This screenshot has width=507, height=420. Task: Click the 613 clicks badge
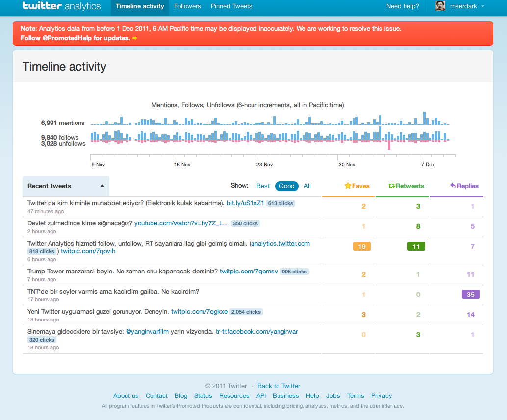pos(280,203)
